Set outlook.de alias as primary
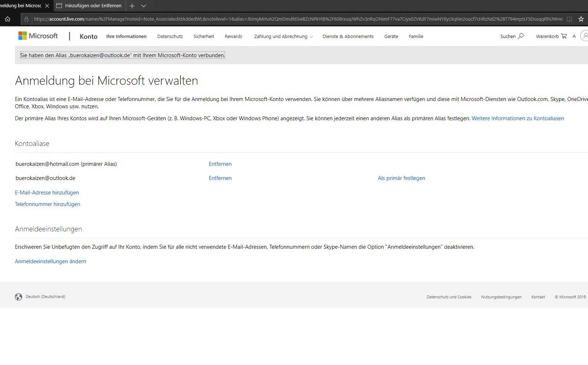The width and height of the screenshot is (588, 365). pyautogui.click(x=401, y=178)
